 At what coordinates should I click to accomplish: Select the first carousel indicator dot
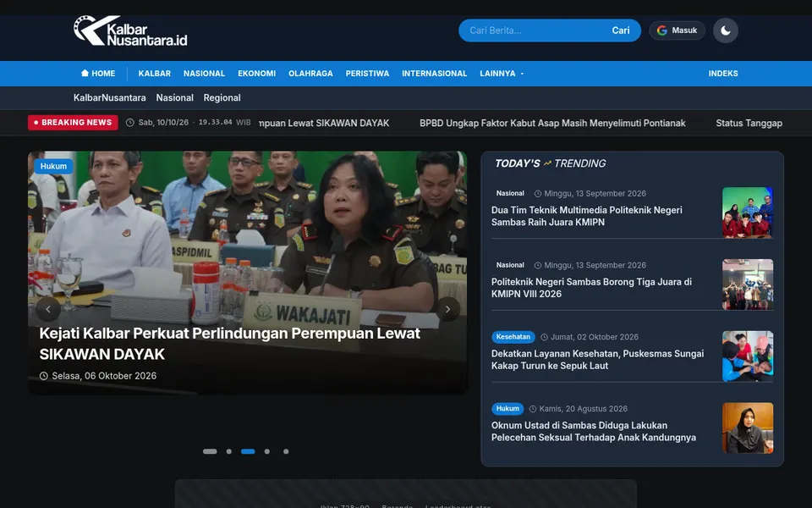pyautogui.click(x=210, y=451)
